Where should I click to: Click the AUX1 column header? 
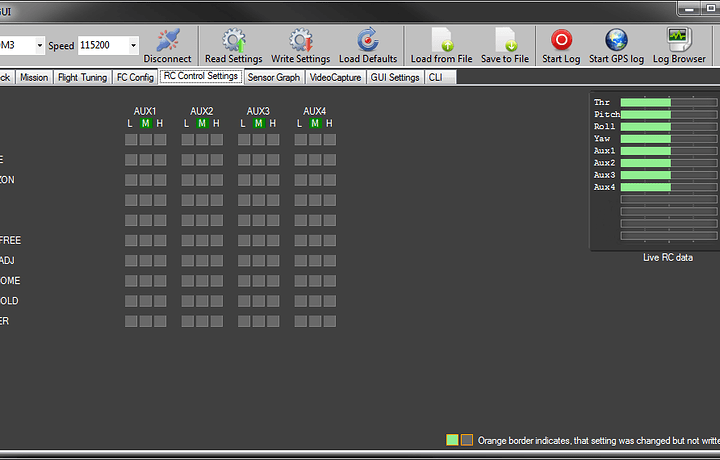point(145,111)
